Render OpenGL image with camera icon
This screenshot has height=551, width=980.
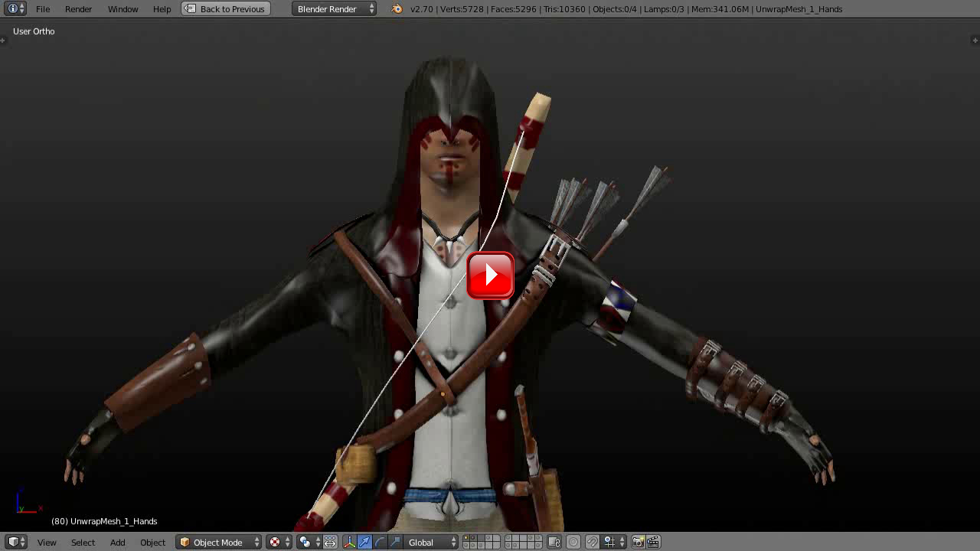tap(638, 542)
